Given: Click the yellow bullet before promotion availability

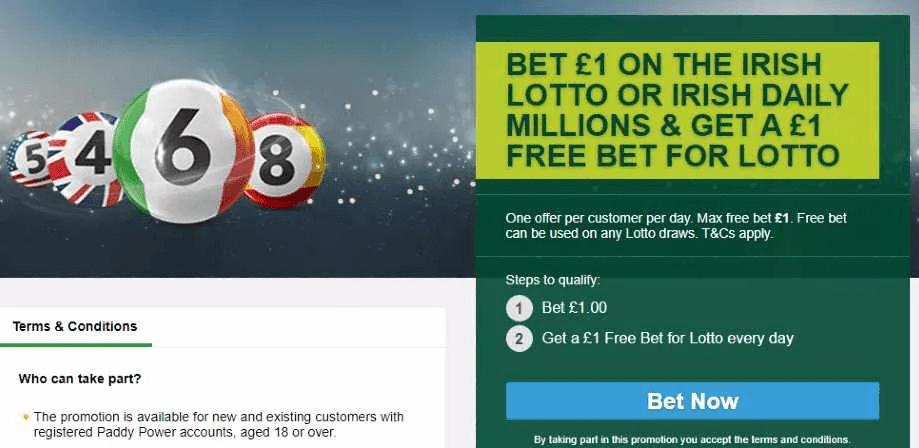Looking at the screenshot, I should point(26,417).
